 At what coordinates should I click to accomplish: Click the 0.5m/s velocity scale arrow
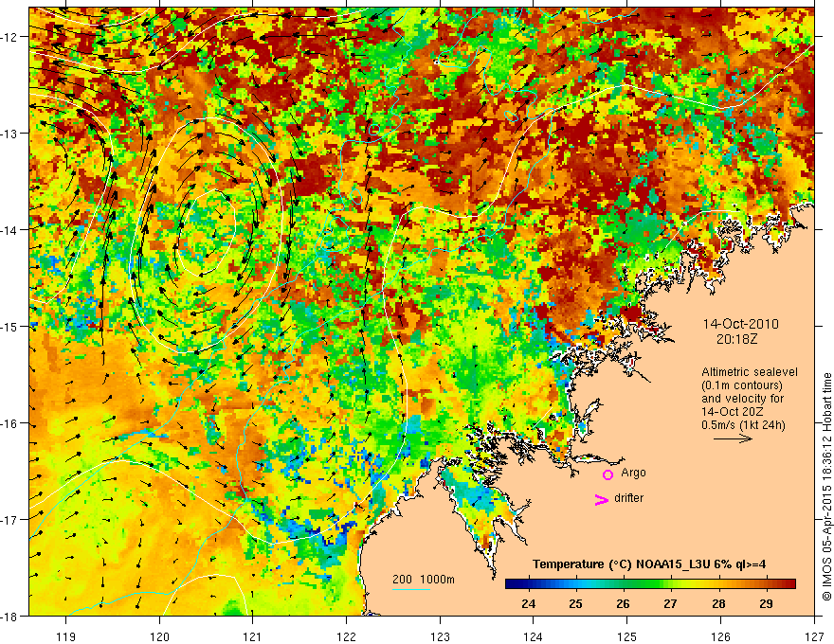(x=733, y=438)
